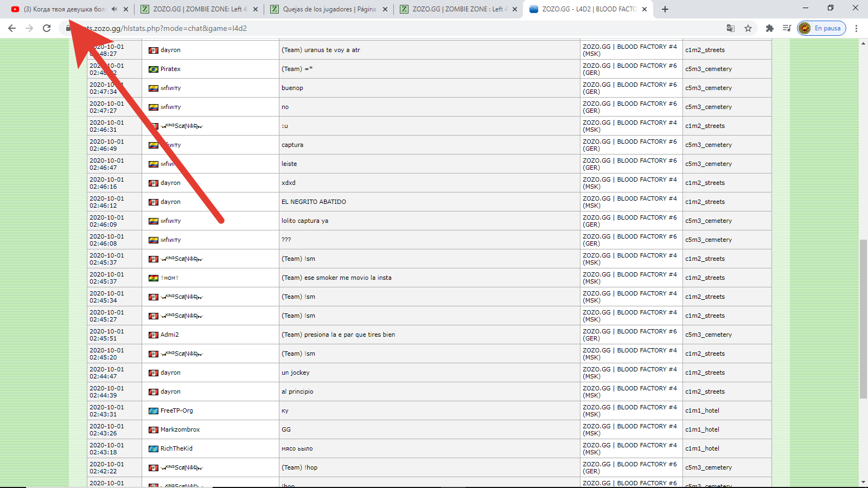This screenshot has width=868, height=488.
Task: Close the Quejas de los jugadores tab
Action: click(385, 9)
